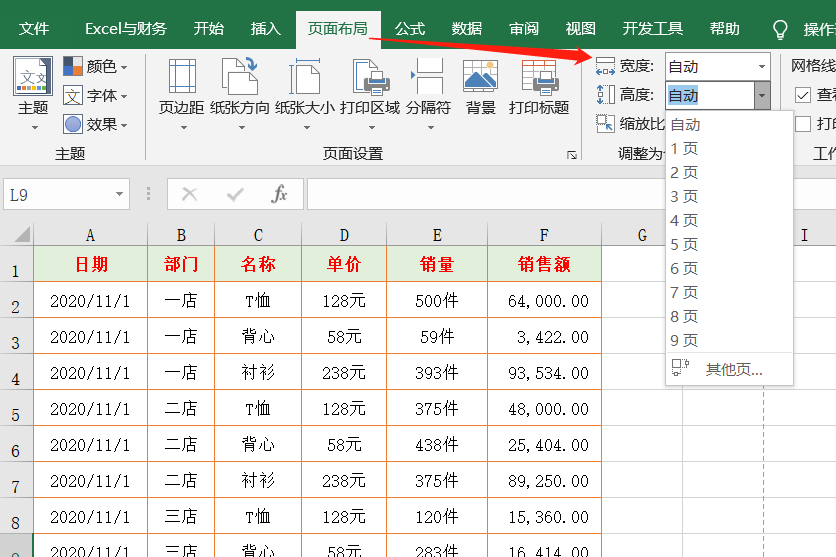The image size is (836, 557).
Task: Click the formula bar input area
Action: tap(485, 195)
